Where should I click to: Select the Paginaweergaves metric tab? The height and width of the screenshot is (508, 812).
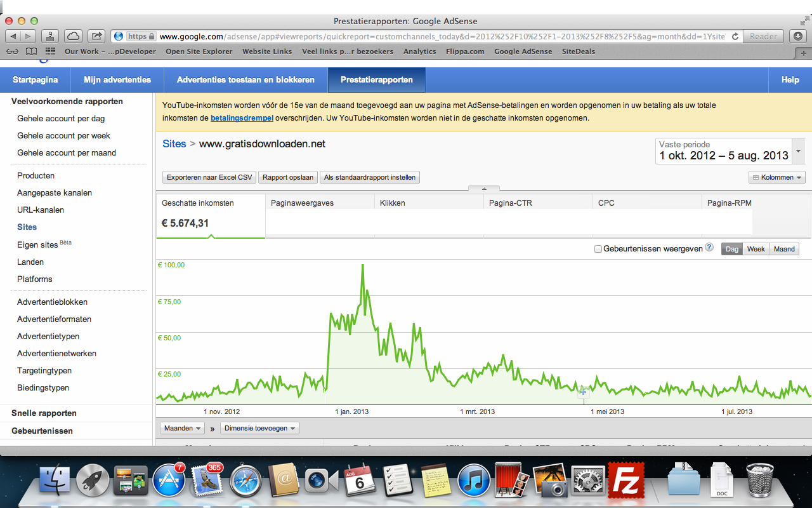pos(320,216)
